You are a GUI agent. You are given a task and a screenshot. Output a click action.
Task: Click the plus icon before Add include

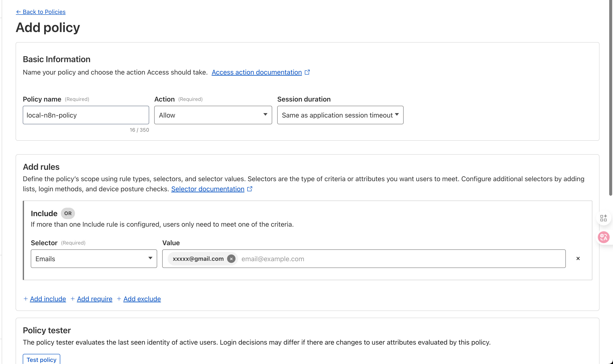pos(25,299)
